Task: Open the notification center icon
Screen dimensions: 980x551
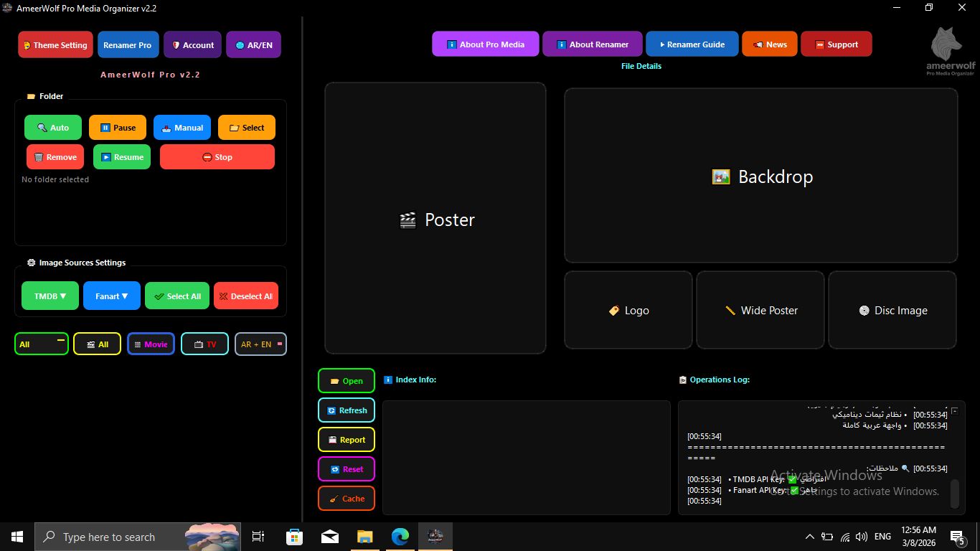Action: point(958,537)
